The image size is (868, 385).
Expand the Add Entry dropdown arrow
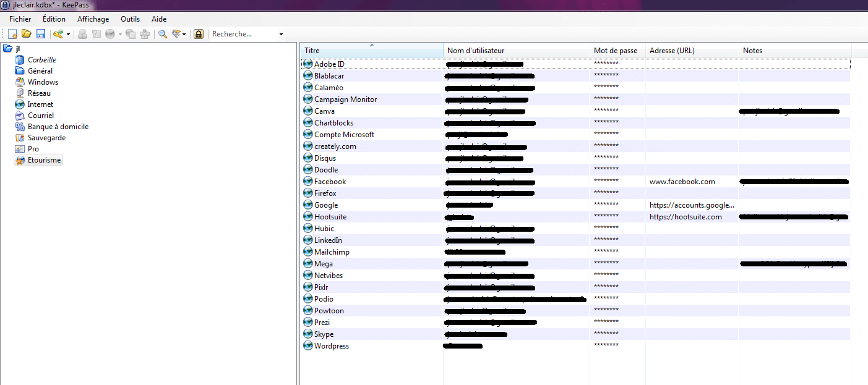coord(68,35)
